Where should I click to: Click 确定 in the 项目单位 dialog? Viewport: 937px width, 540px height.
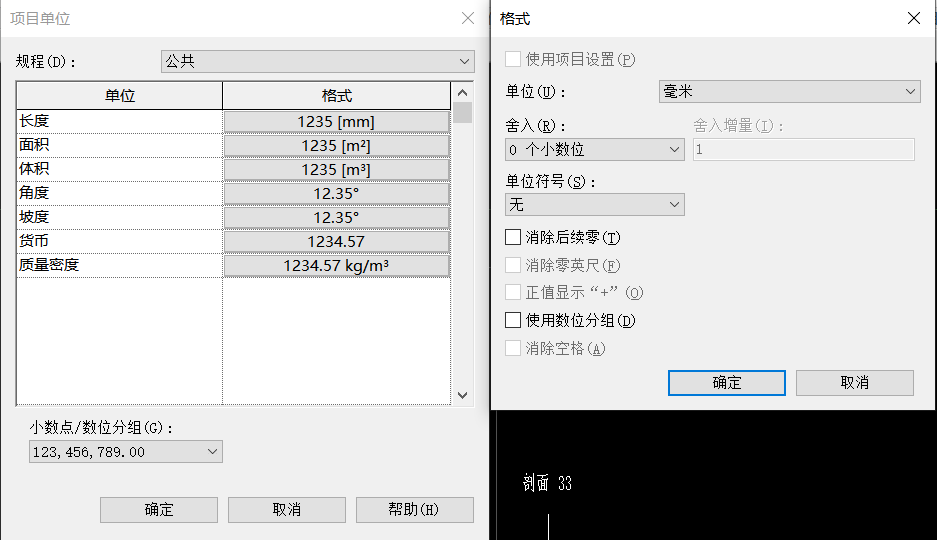pyautogui.click(x=159, y=510)
